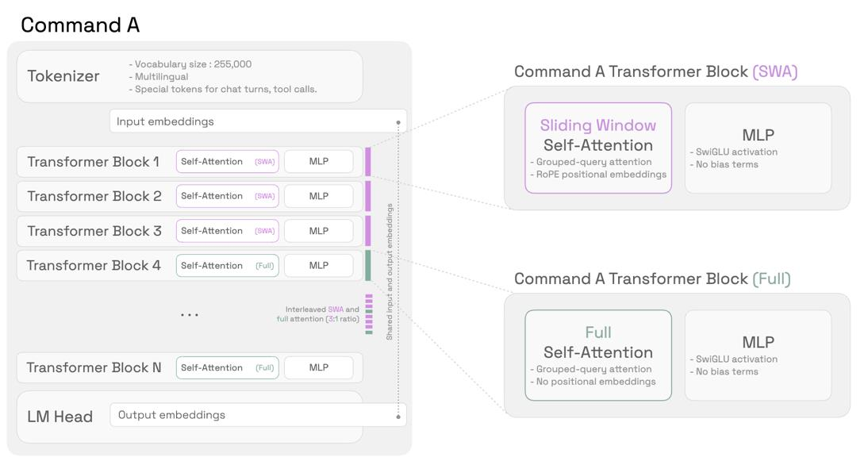Click the Full Self-Attention box

pyautogui.click(x=598, y=355)
